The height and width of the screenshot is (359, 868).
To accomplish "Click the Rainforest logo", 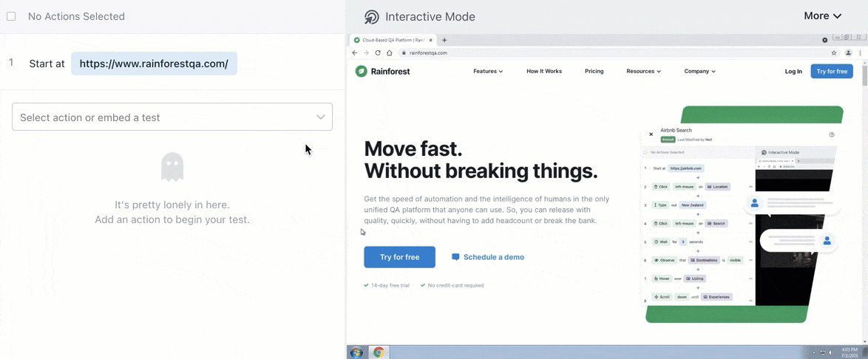I will pos(382,72).
